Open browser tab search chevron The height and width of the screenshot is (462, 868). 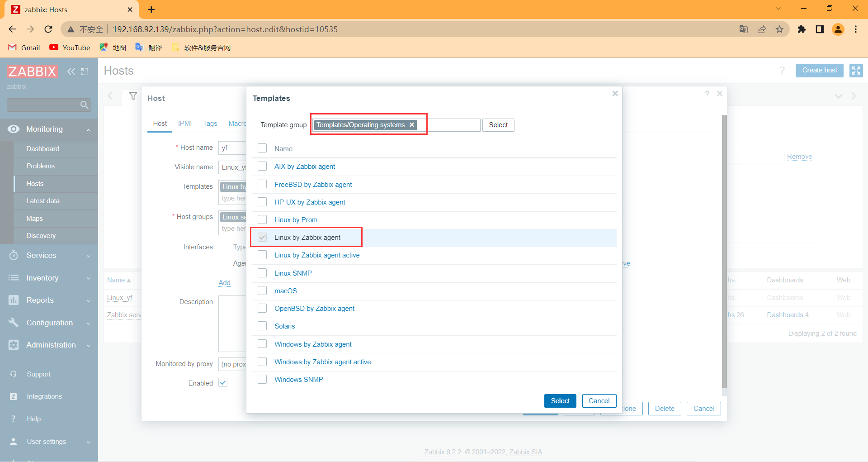(x=778, y=8)
